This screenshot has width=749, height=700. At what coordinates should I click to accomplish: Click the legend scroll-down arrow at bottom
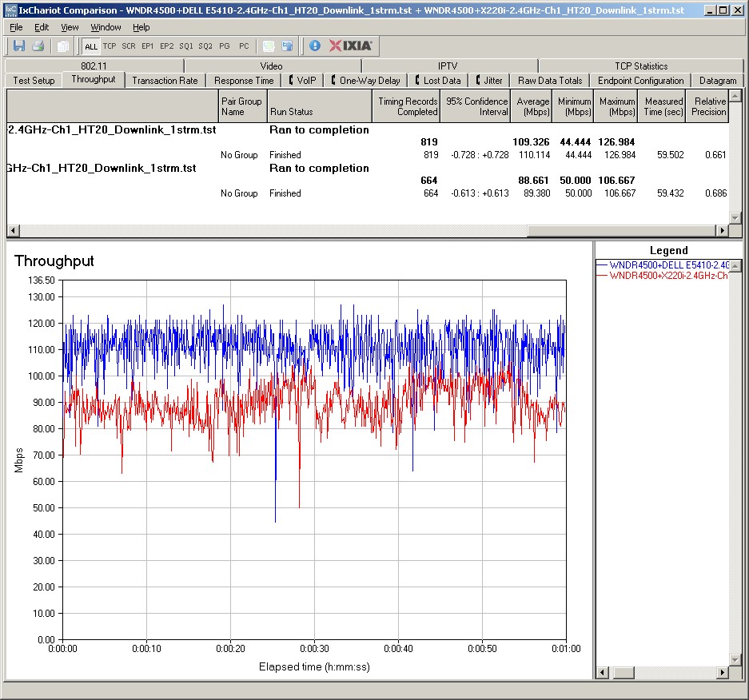(735, 660)
